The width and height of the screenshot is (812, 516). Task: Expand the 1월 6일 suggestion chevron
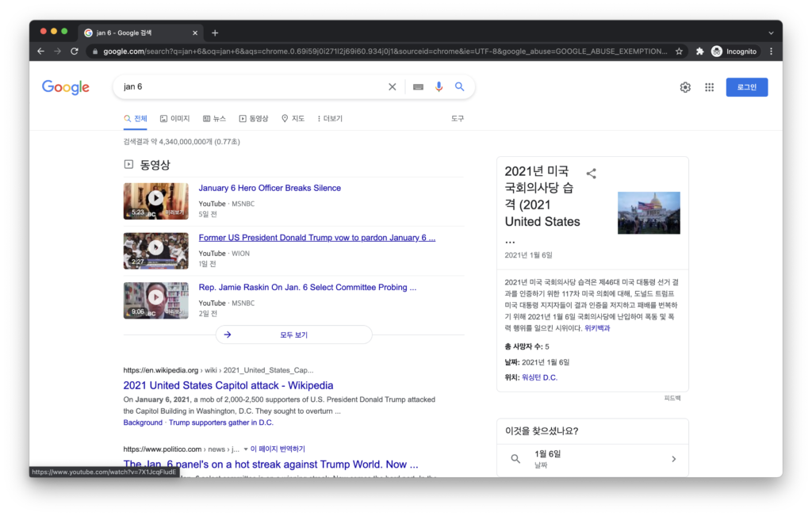point(673,459)
